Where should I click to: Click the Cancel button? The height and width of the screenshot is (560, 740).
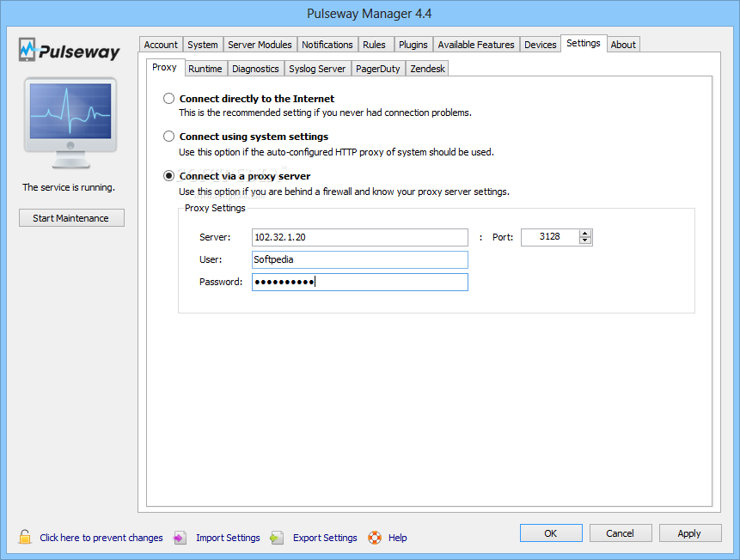[621, 533]
